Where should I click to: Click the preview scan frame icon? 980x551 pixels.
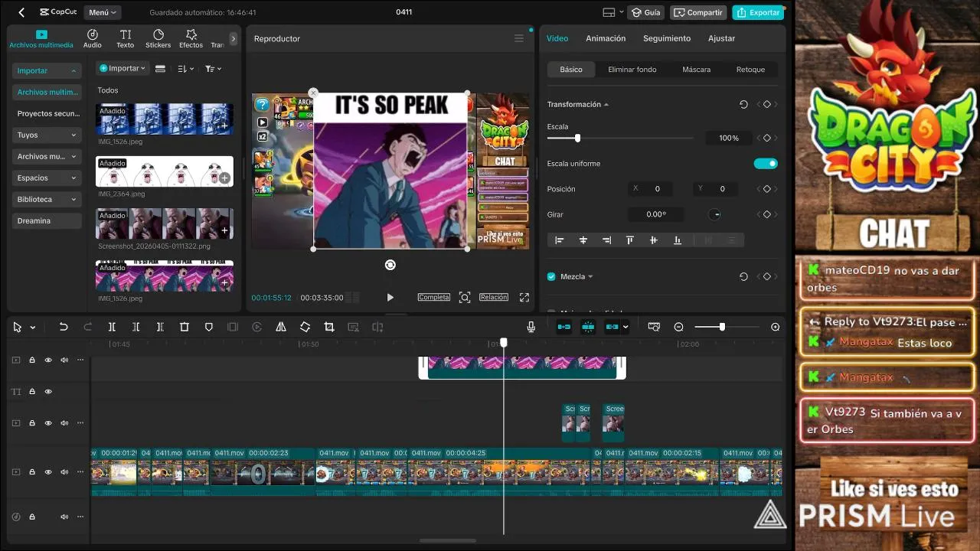pos(465,297)
